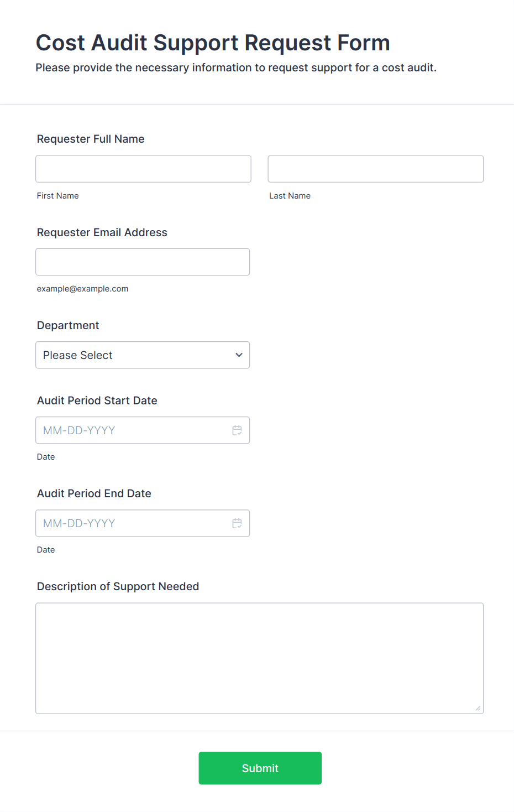Click the 'Department' field label
514x812 pixels.
68,325
